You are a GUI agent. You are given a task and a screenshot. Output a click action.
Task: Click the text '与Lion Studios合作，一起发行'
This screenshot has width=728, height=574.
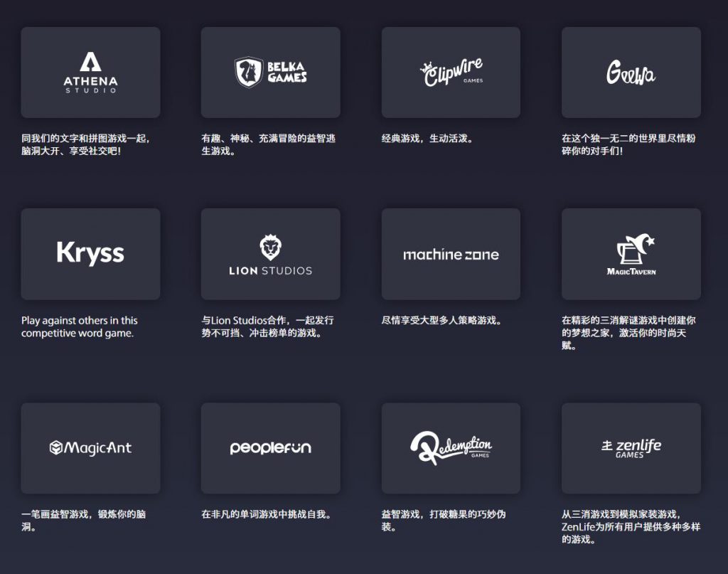coord(267,321)
